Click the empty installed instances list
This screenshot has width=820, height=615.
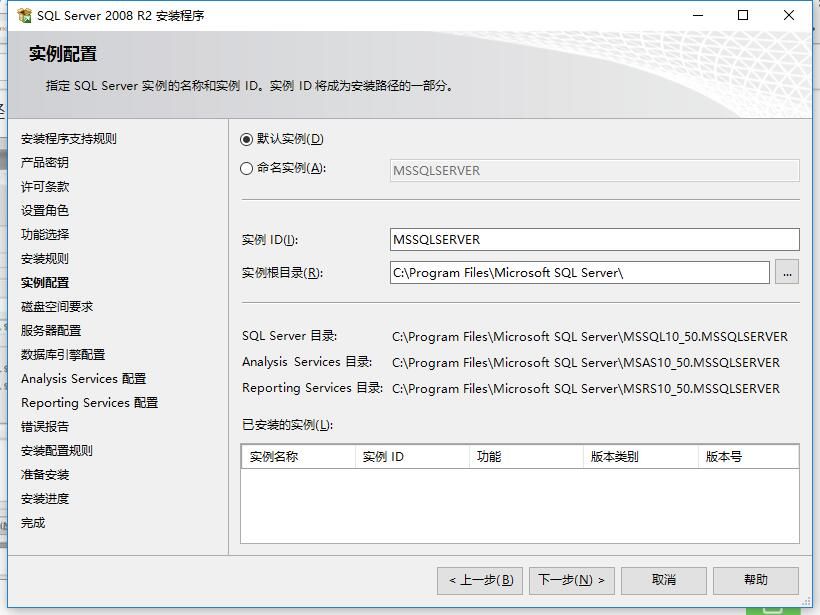tap(520, 505)
